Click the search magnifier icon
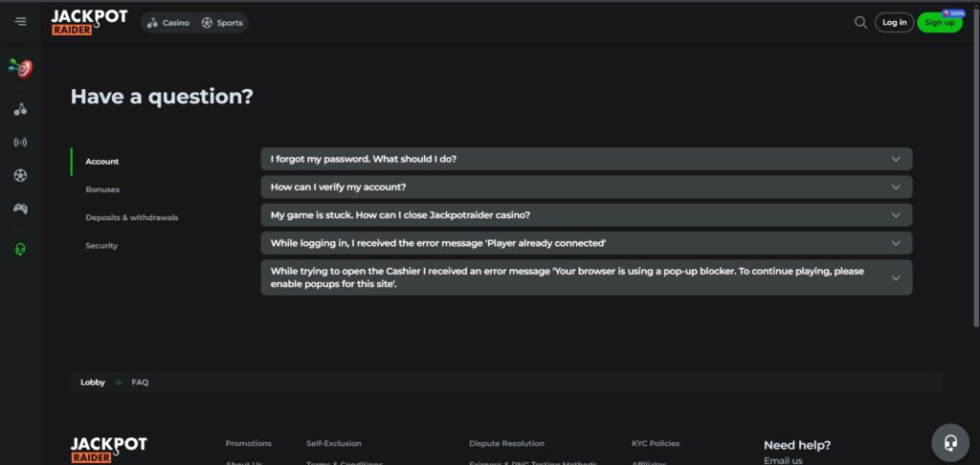The image size is (980, 465). (860, 22)
